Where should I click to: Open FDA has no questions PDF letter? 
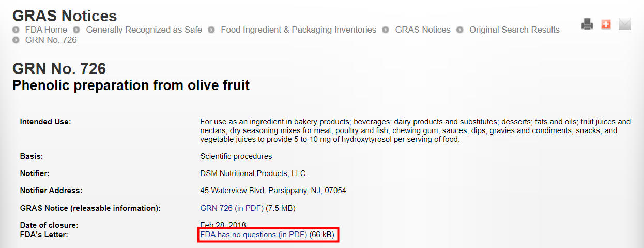tap(253, 235)
